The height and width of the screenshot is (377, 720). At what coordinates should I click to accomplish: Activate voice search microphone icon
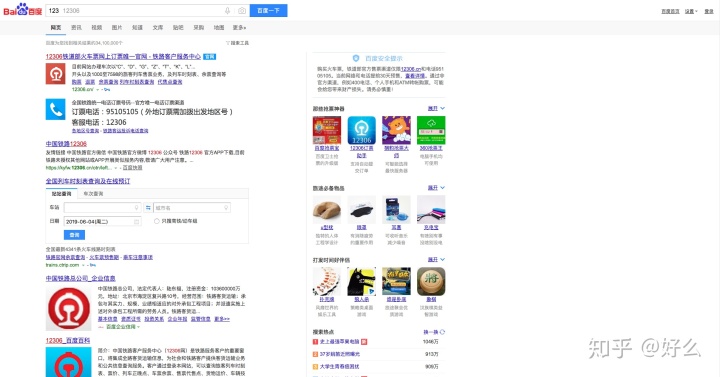(x=227, y=11)
